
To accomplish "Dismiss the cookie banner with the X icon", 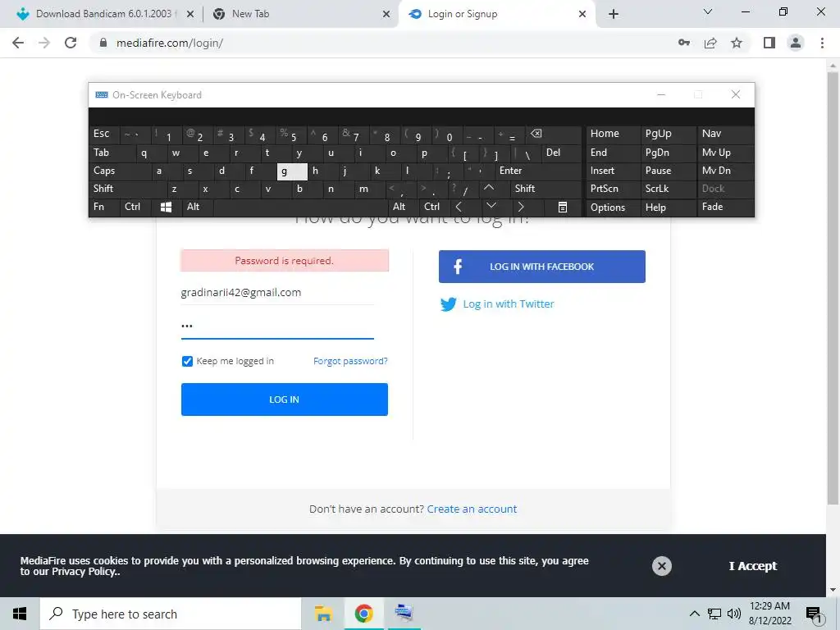I will click(662, 566).
